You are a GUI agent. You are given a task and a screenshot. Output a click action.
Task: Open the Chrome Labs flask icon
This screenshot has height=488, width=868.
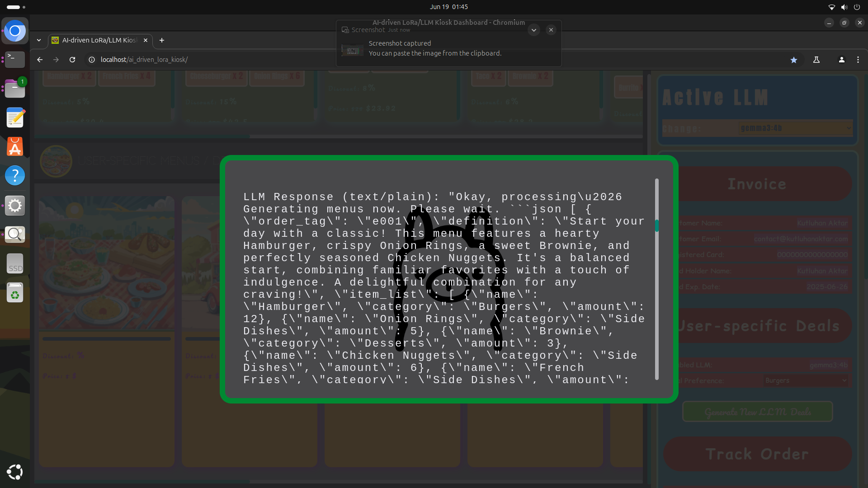(816, 60)
